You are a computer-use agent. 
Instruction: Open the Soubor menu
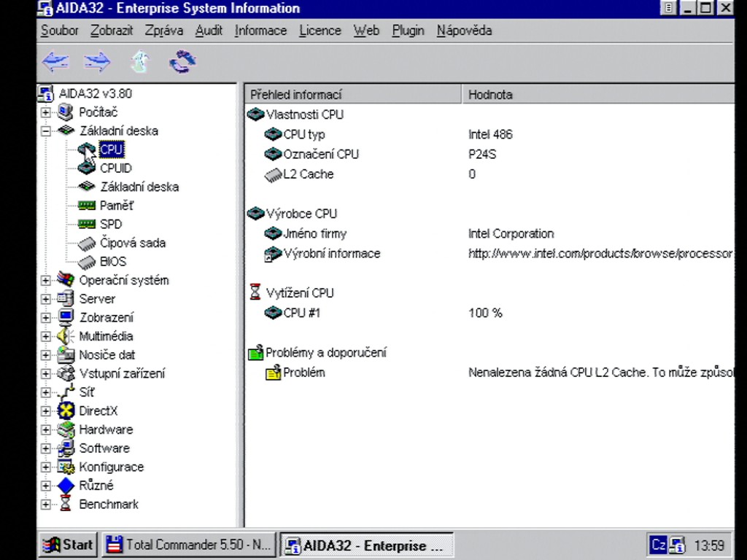tap(60, 31)
